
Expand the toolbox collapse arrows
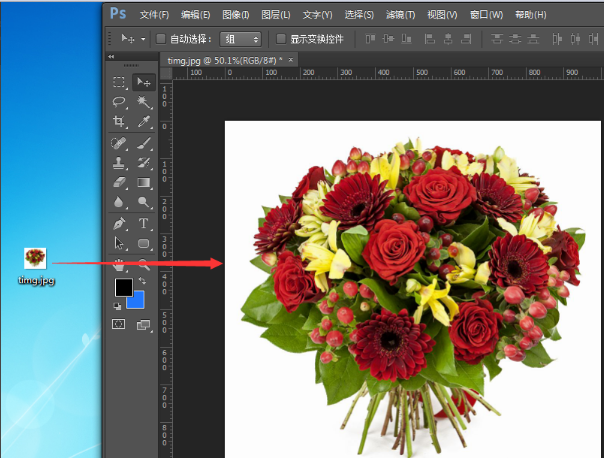[111, 58]
